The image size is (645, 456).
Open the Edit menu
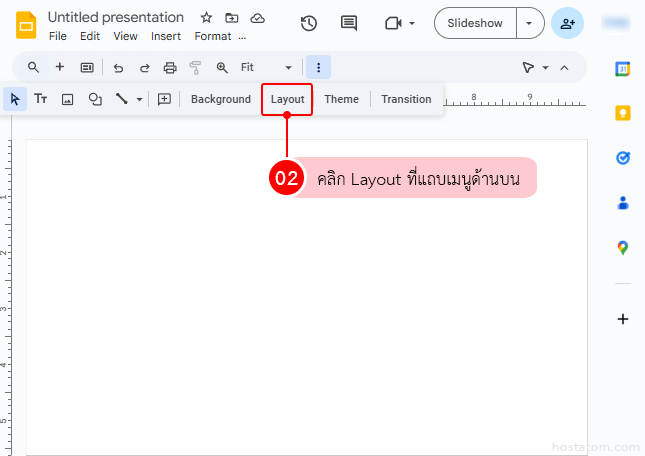click(x=90, y=36)
